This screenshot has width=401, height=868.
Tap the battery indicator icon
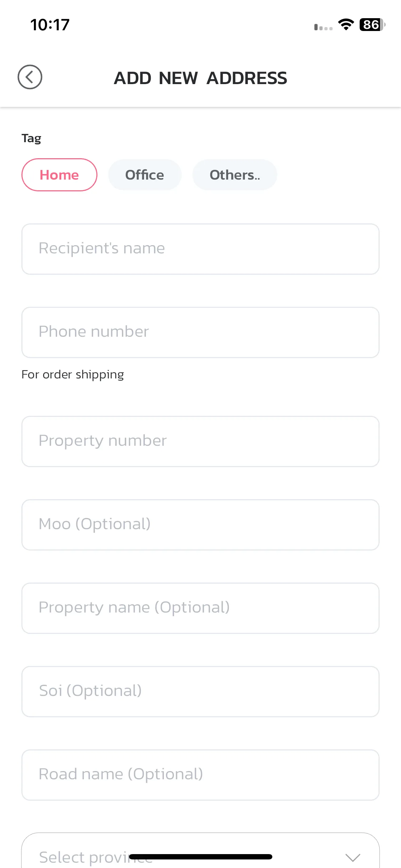click(372, 25)
